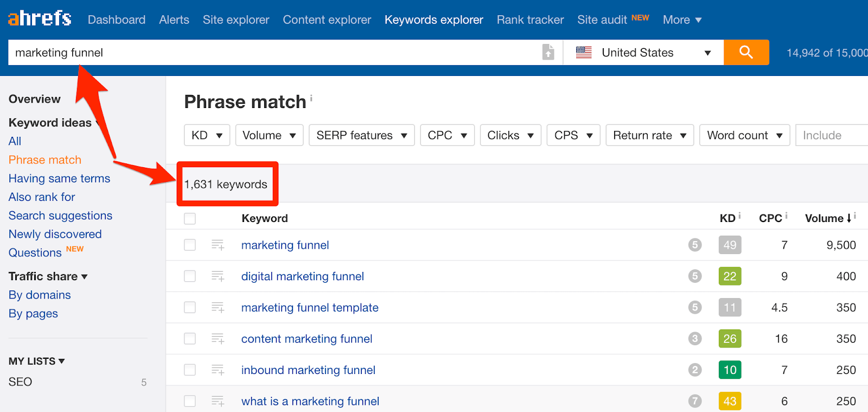868x412 pixels.
Task: Select All under Keyword ideas
Action: coord(15,141)
